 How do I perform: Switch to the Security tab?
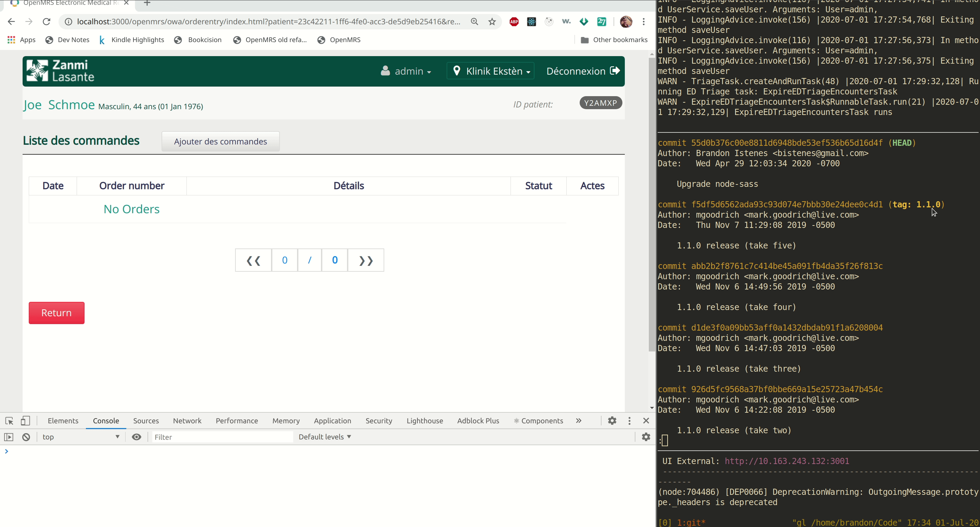click(x=379, y=421)
